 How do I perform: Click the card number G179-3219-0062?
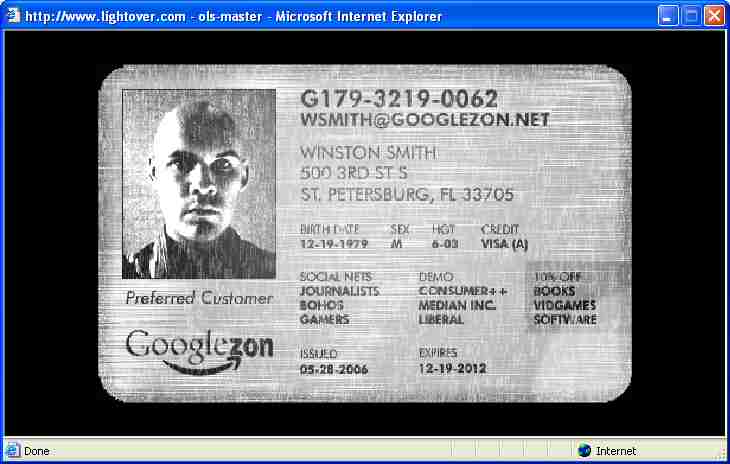point(399,99)
